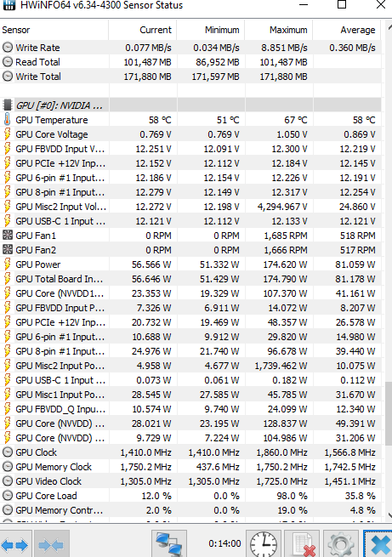The image size is (392, 557).
Task: Select the GPU Misc2 Input Po... row
Action: 191,366
